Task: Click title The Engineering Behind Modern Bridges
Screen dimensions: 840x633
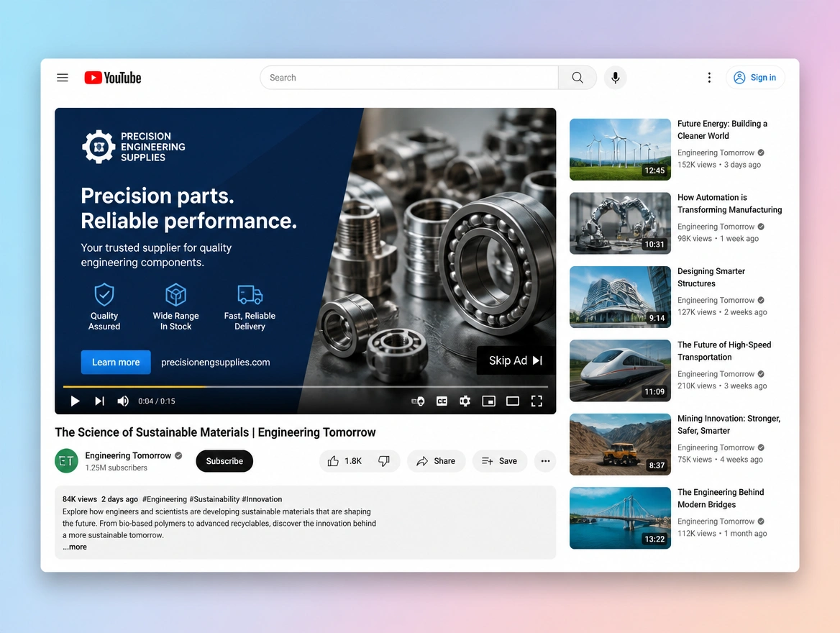Action: pyautogui.click(x=721, y=498)
